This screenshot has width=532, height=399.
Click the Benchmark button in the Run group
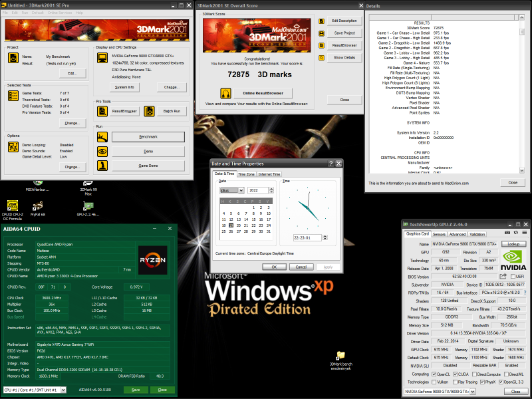pos(148,137)
